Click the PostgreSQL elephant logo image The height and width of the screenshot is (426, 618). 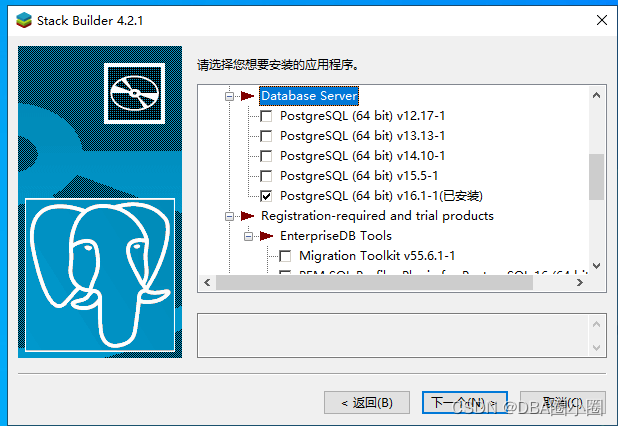pyautogui.click(x=100, y=275)
